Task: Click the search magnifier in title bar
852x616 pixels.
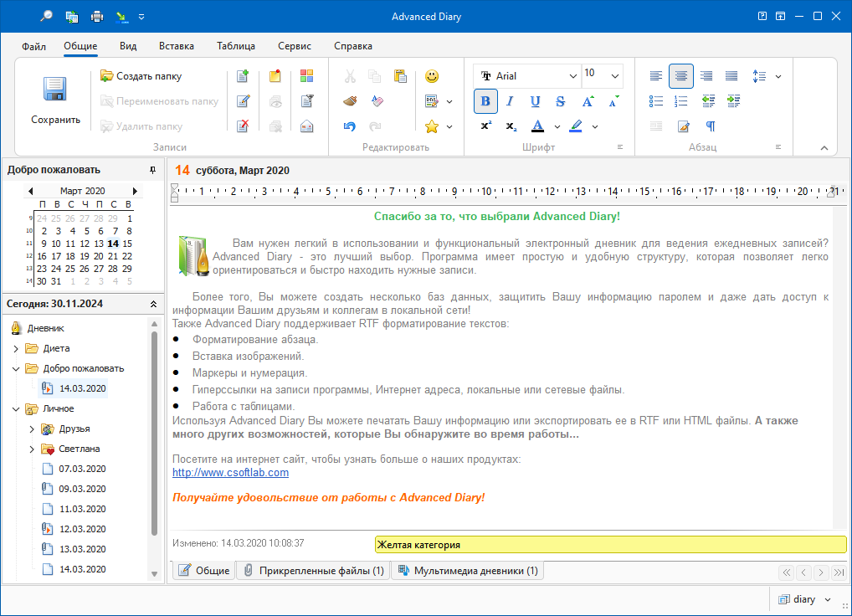Action: coord(47,16)
